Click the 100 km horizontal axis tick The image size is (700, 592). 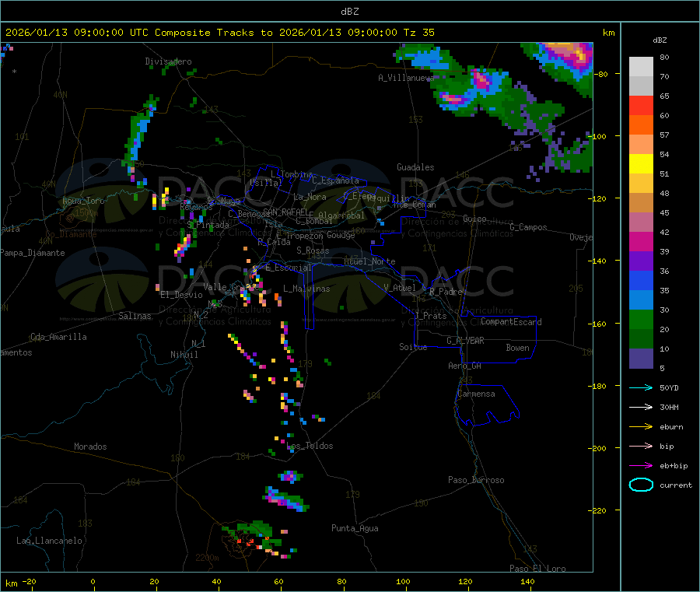pos(403,583)
